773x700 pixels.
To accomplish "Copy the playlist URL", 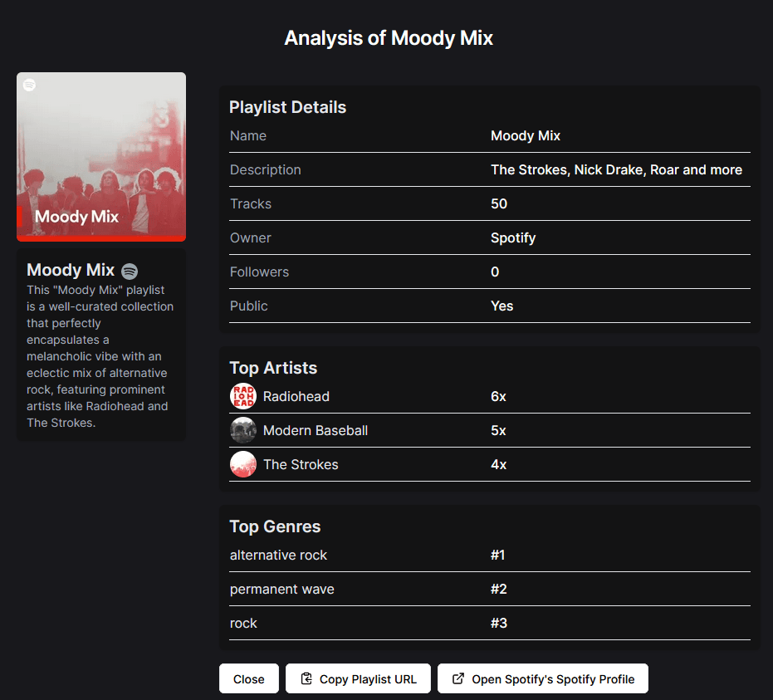I will pos(358,678).
